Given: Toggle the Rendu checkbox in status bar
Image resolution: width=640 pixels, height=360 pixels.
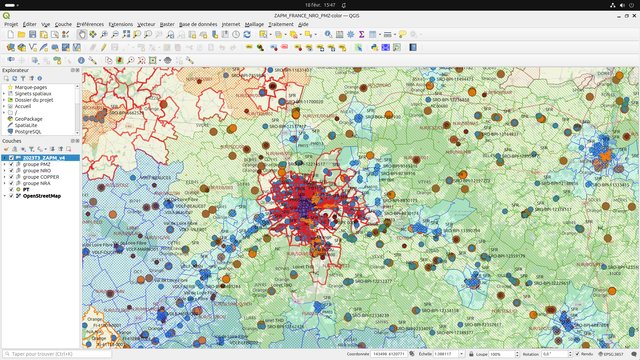Looking at the screenshot, I should [x=577, y=354].
